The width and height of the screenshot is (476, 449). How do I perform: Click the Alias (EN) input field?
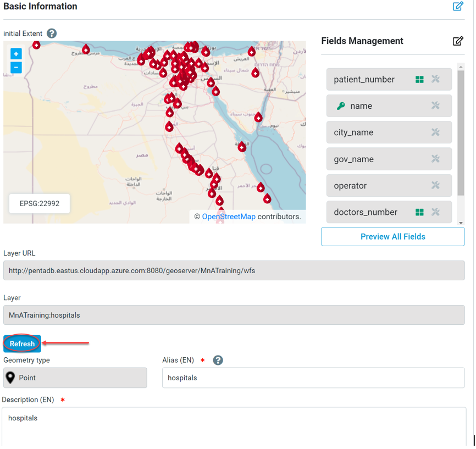(x=313, y=378)
